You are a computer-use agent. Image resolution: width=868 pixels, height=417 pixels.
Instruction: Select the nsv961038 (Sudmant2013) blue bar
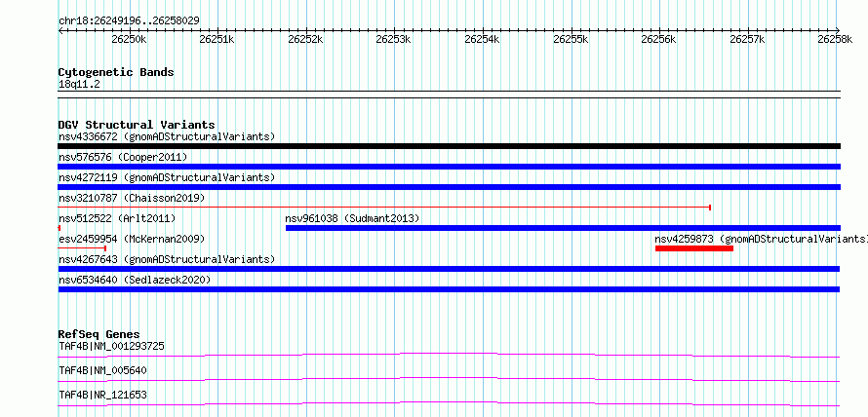[563, 228]
